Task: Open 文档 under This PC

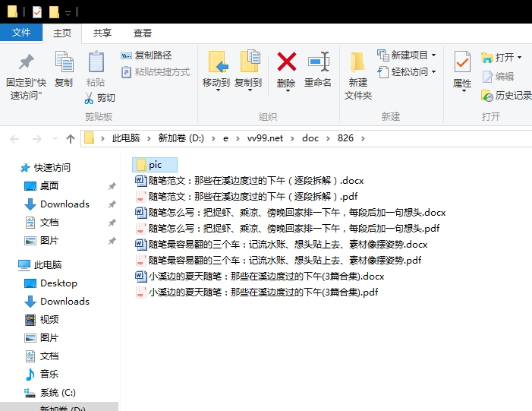Action: click(x=42, y=356)
